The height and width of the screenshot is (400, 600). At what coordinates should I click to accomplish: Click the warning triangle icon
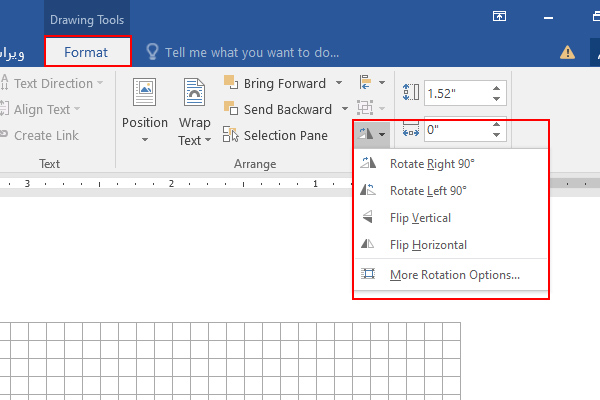[x=567, y=52]
